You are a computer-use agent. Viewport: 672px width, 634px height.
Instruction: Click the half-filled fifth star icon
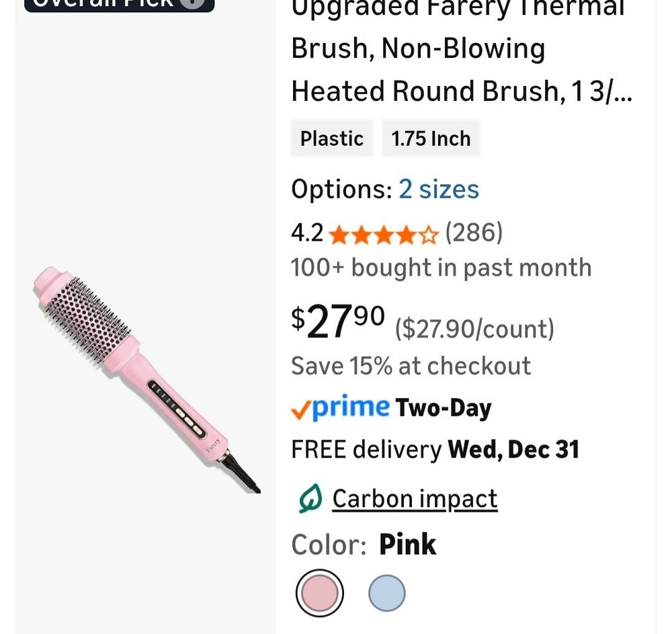point(428,233)
